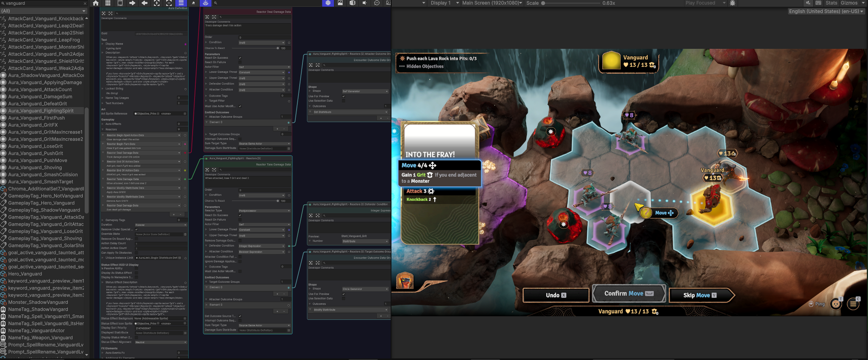Screen dimensions: 868x360
Task: Click the plus button under the Reactors list
Action: coord(173,214)
